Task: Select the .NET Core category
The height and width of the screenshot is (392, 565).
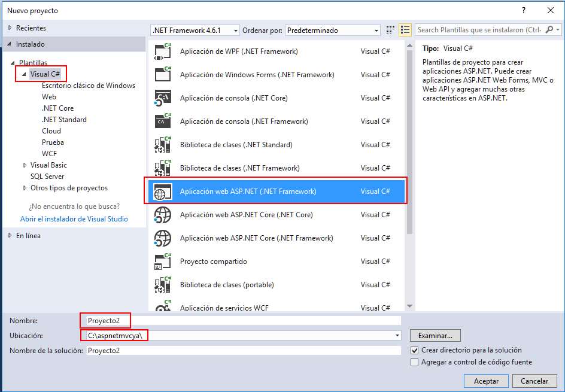Action: click(57, 108)
